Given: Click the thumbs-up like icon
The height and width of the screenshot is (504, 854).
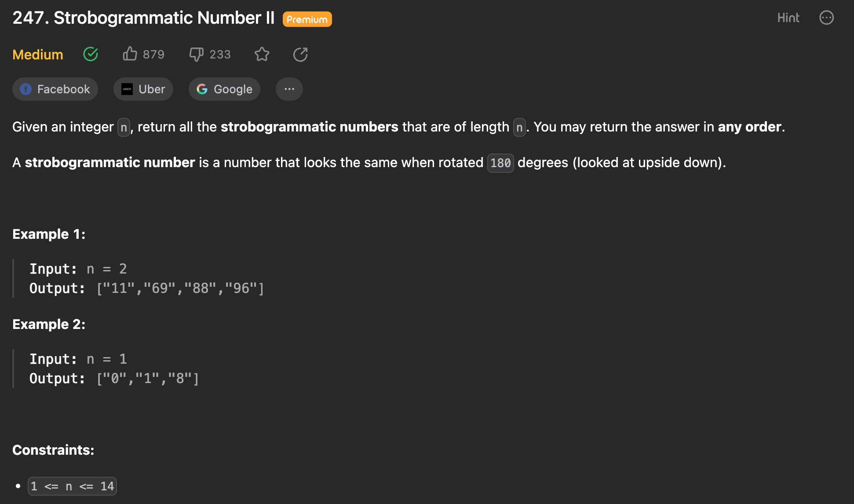Looking at the screenshot, I should pos(130,54).
